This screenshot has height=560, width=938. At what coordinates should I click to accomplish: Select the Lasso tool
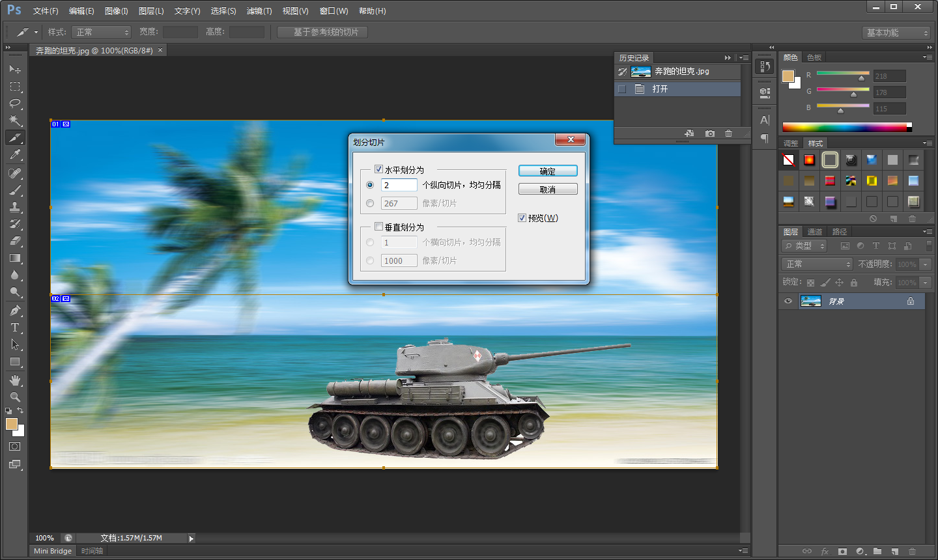tap(15, 104)
